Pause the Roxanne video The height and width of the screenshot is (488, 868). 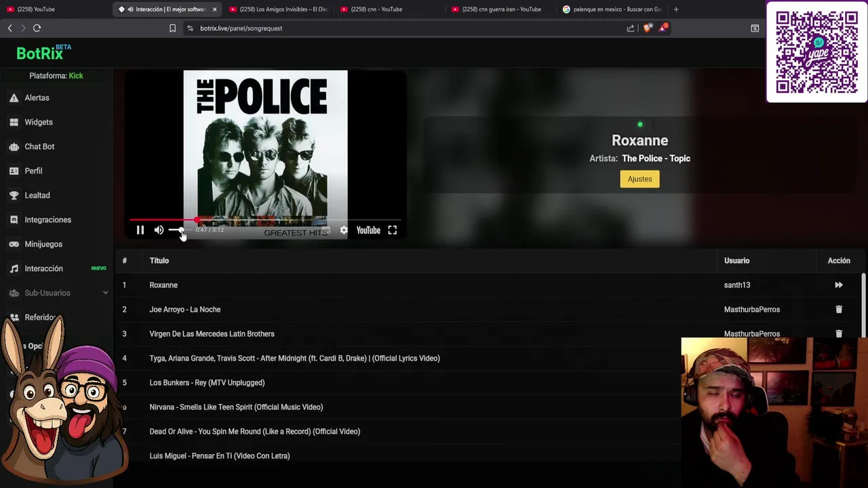click(140, 230)
